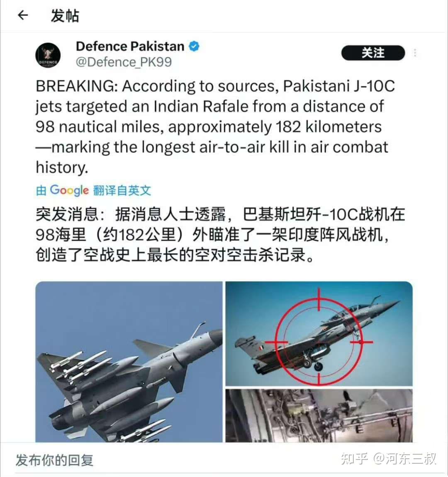This screenshot has width=448, height=477.
Task: Tap the 由 label before Google
Action: click(41, 191)
